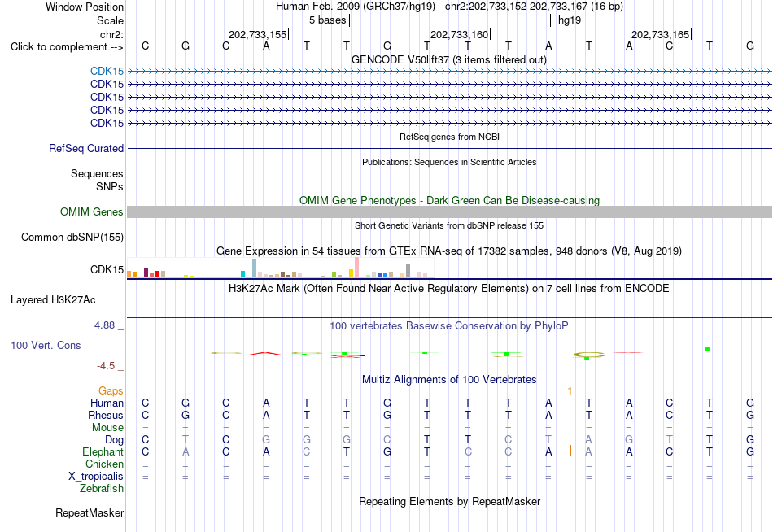Select the Rhesus alignment row label
This screenshot has height=532, width=773.
click(106, 416)
